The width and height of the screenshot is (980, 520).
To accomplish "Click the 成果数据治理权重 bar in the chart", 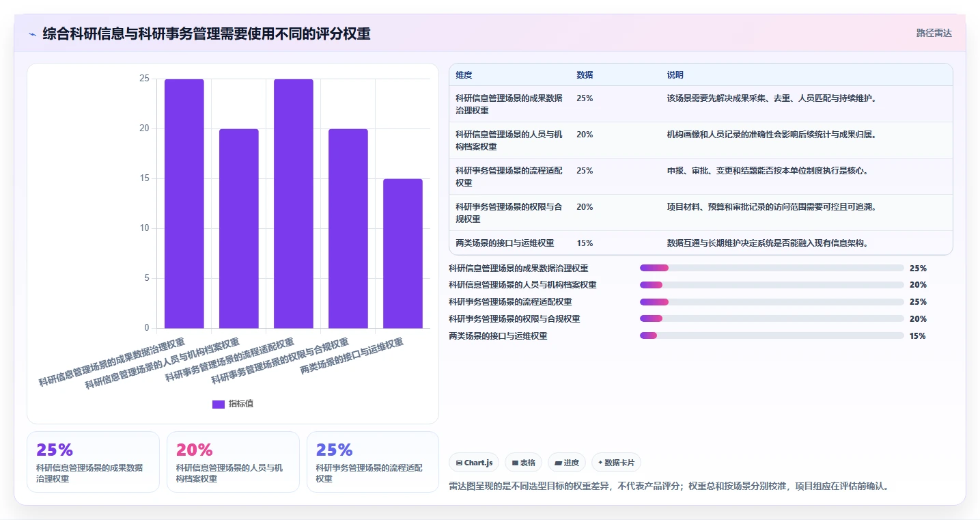I will (184, 204).
